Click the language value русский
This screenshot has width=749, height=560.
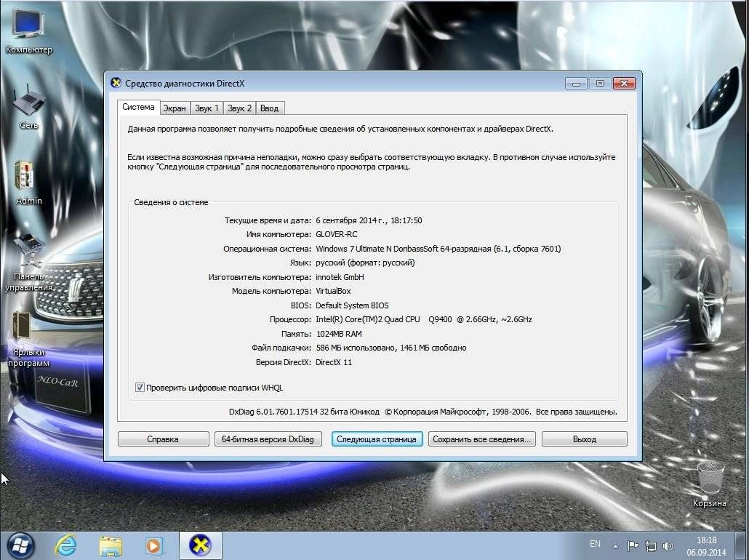coord(365,263)
